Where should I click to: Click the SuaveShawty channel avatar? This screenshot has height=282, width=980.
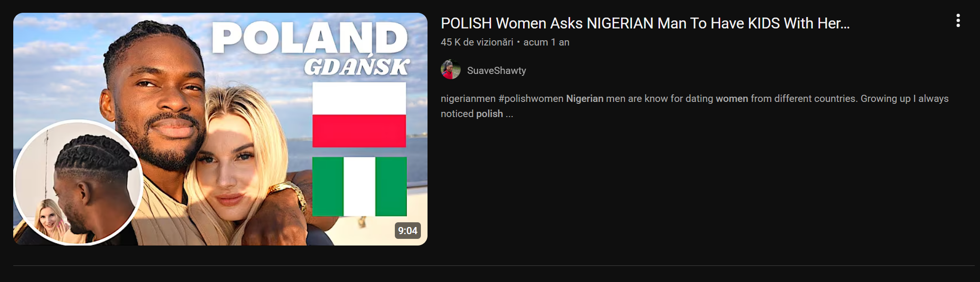tap(451, 70)
